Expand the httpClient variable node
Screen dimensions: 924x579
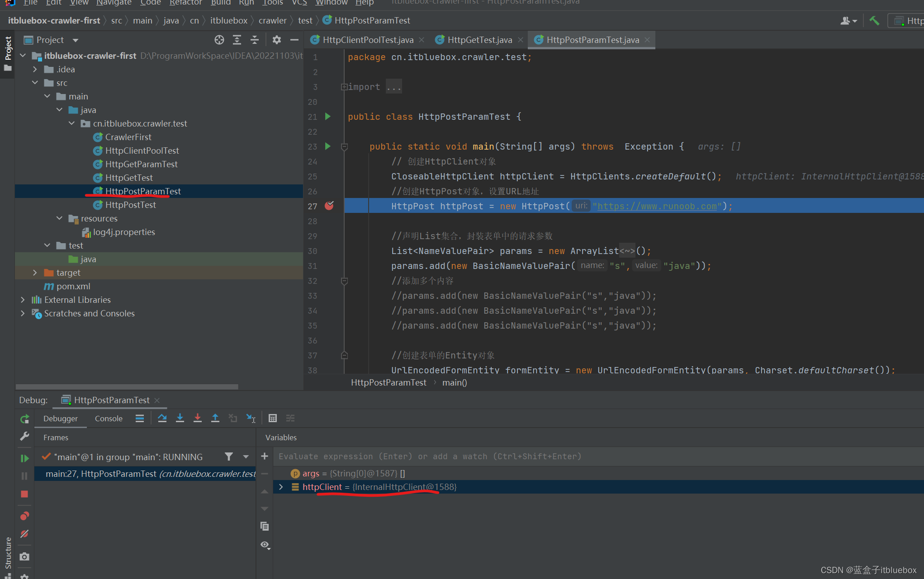click(281, 487)
